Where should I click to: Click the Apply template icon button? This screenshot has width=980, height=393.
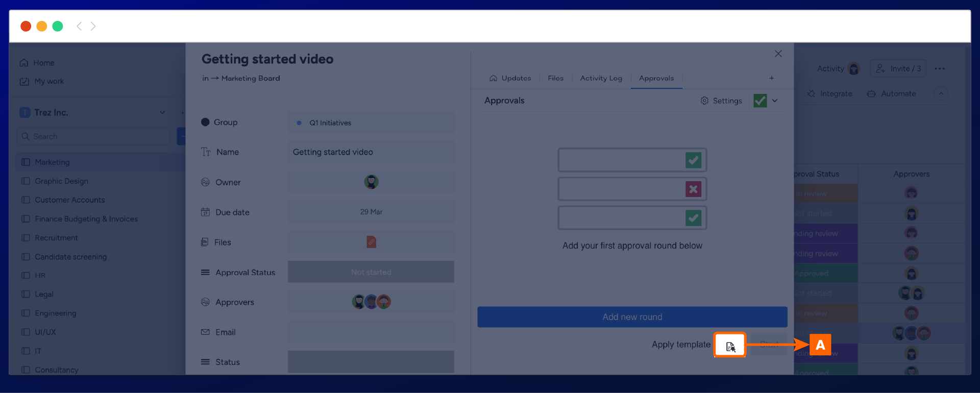730,346
